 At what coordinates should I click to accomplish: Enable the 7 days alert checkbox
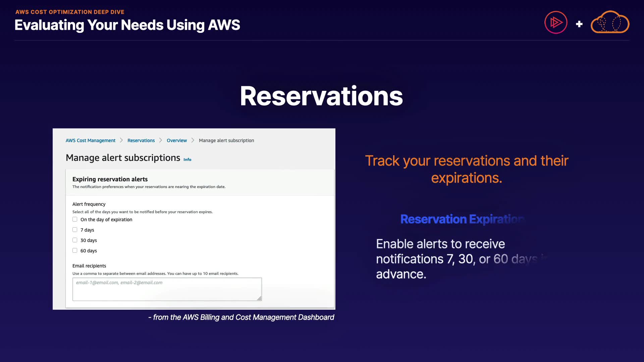click(75, 230)
